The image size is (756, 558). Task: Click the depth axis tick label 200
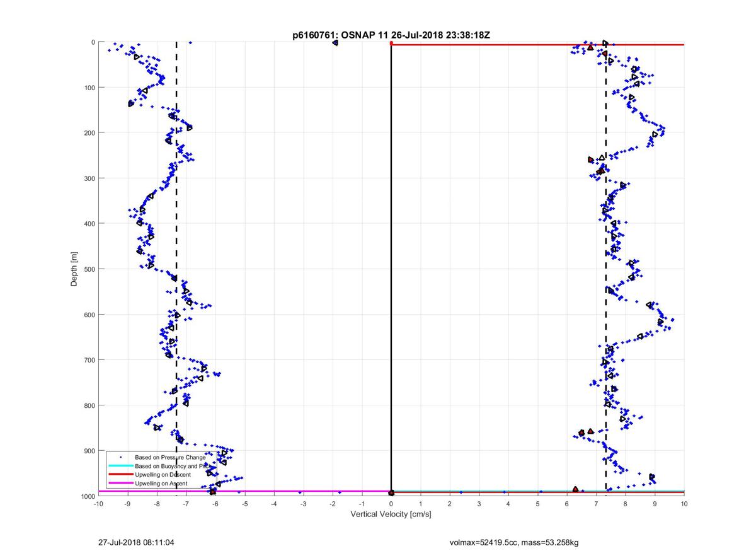pyautogui.click(x=89, y=133)
